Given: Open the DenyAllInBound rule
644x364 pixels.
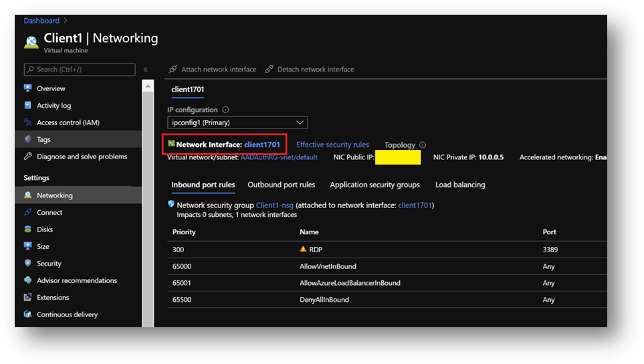Looking at the screenshot, I should 324,300.
